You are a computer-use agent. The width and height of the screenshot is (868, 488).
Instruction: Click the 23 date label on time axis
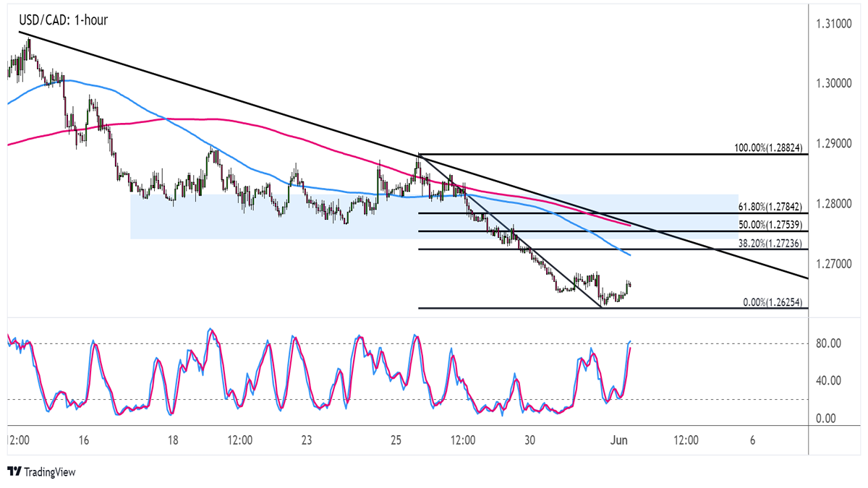tap(307, 440)
